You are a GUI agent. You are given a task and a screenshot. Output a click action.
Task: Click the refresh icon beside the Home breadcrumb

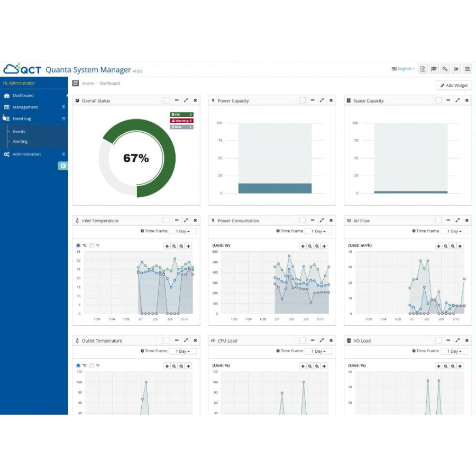click(76, 84)
